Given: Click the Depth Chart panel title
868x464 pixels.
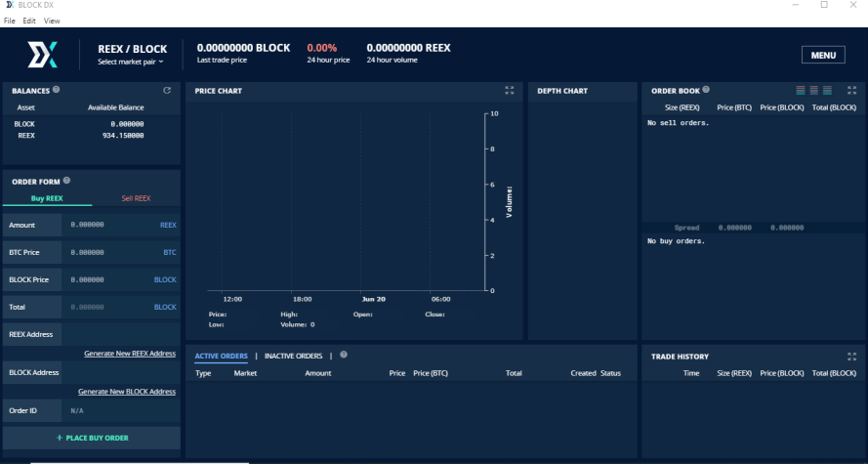Looking at the screenshot, I should click(x=561, y=91).
